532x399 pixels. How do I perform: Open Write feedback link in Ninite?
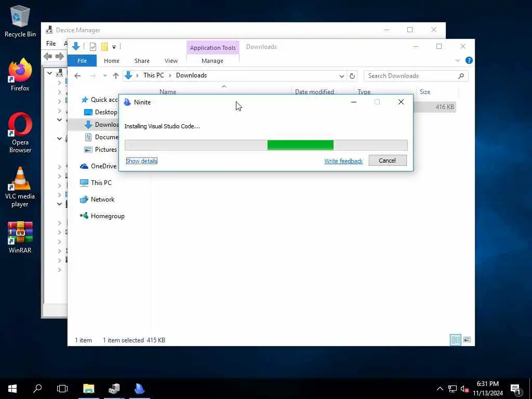point(343,161)
